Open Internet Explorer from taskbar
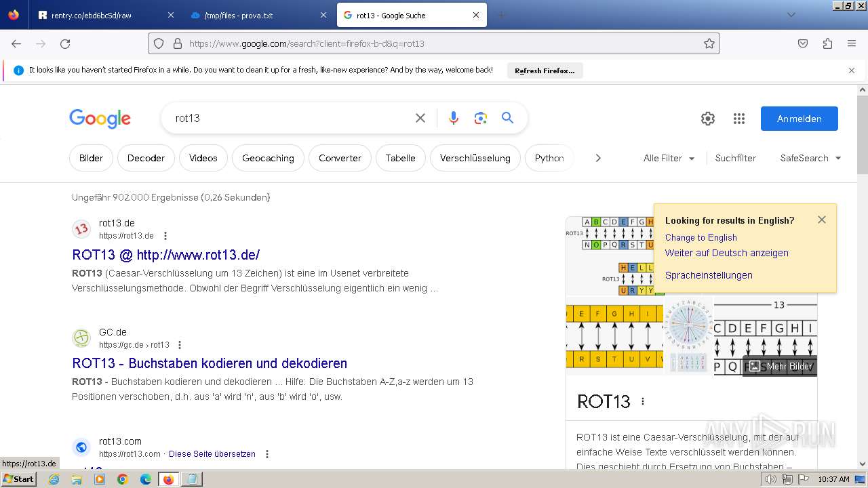Screen dimensions: 868x488 click(x=54, y=479)
